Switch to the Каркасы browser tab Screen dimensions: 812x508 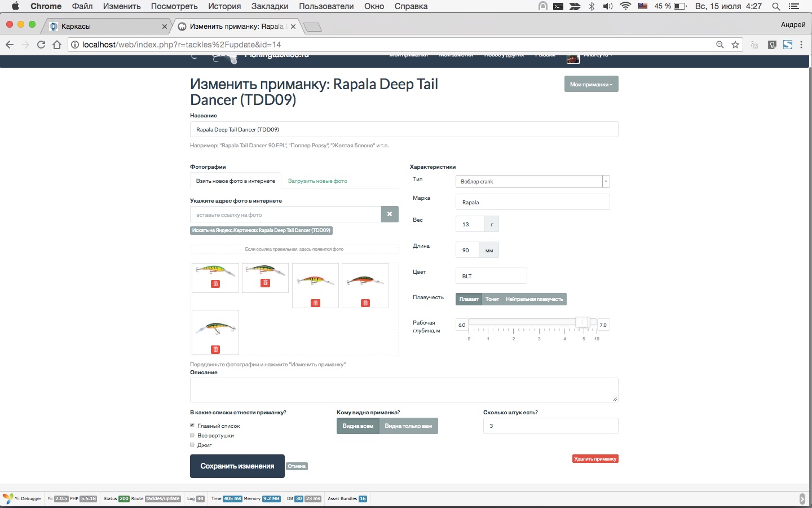[108, 27]
